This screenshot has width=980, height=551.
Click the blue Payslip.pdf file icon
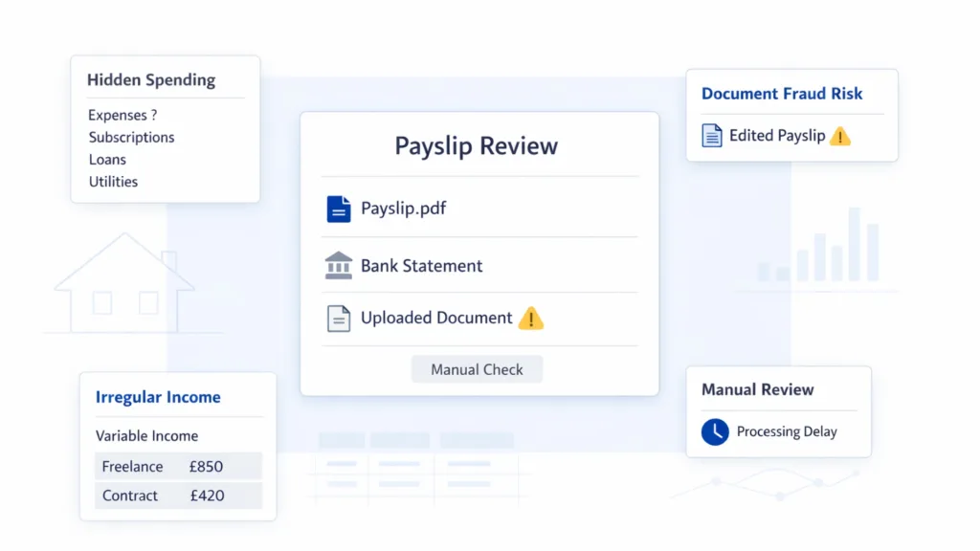point(339,209)
